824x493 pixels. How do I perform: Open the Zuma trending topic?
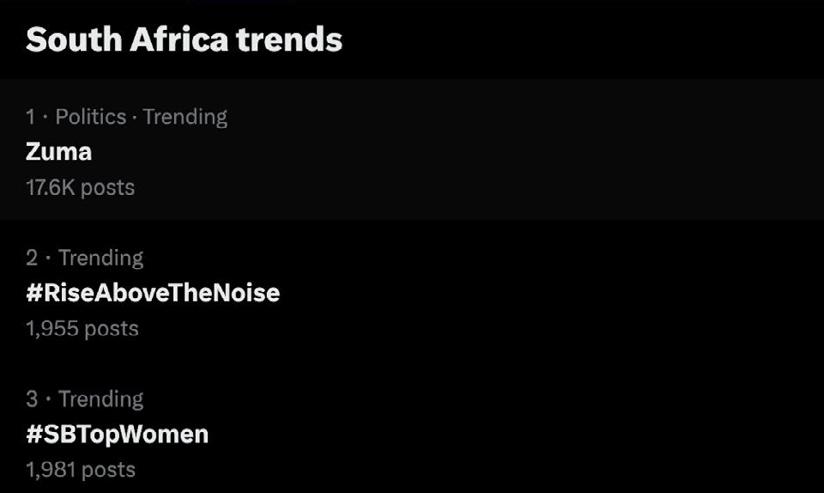point(59,151)
